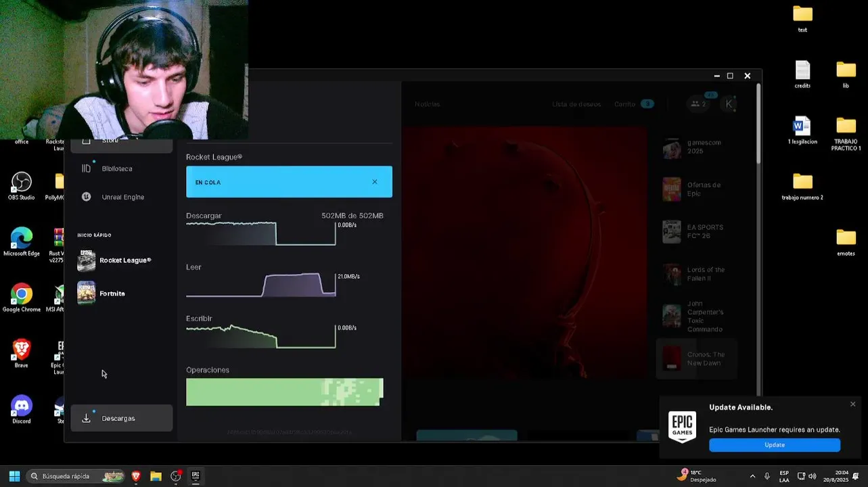Viewport: 868px width, 487px height.
Task: Click the Biblioteca grid icon
Action: tap(86, 168)
